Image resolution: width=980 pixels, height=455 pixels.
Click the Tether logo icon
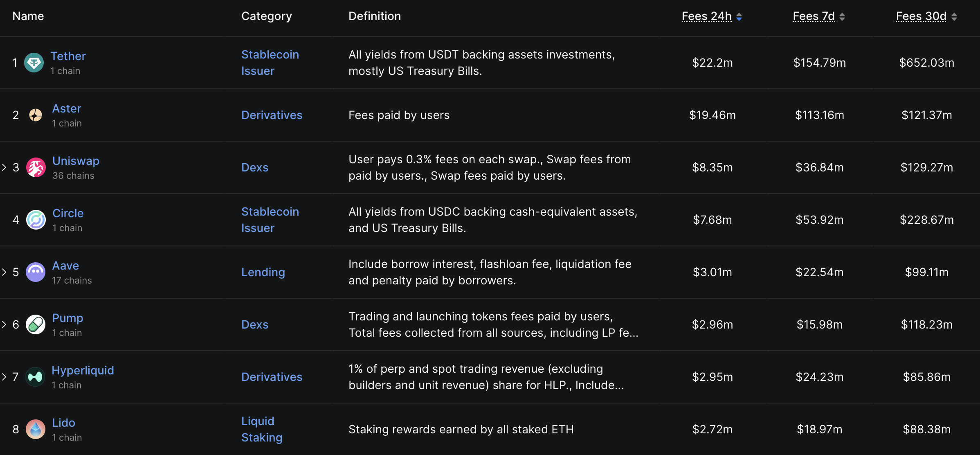pyautogui.click(x=34, y=63)
